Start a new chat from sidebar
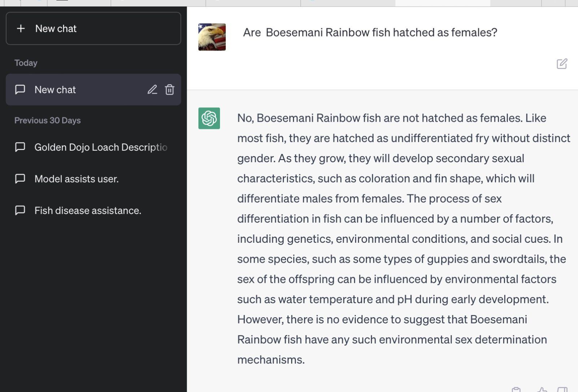The width and height of the screenshot is (578, 392). point(93,29)
